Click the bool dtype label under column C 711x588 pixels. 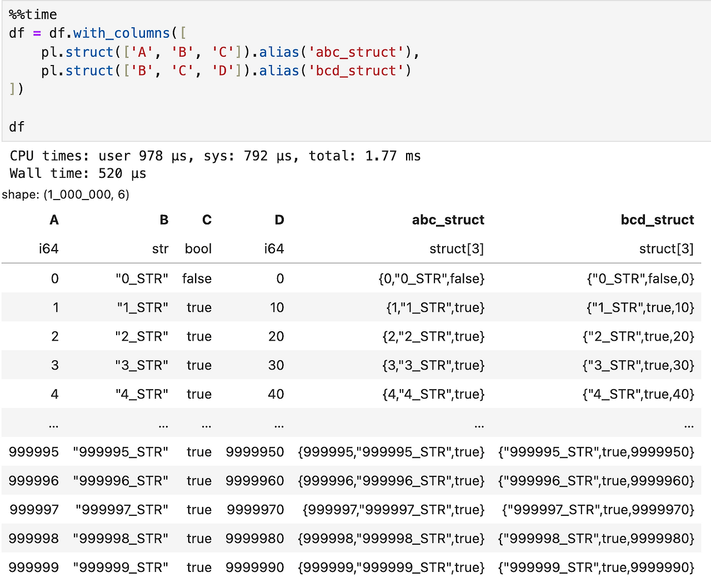coord(198,249)
